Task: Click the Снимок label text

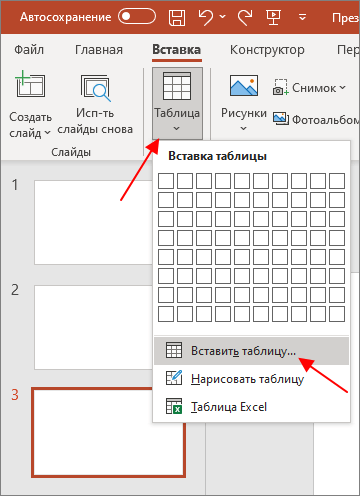Action: [x=314, y=88]
